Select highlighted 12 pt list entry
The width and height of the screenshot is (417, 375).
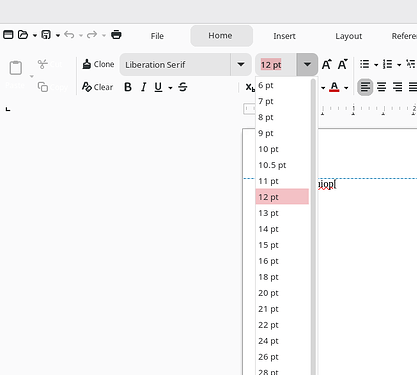(x=282, y=197)
